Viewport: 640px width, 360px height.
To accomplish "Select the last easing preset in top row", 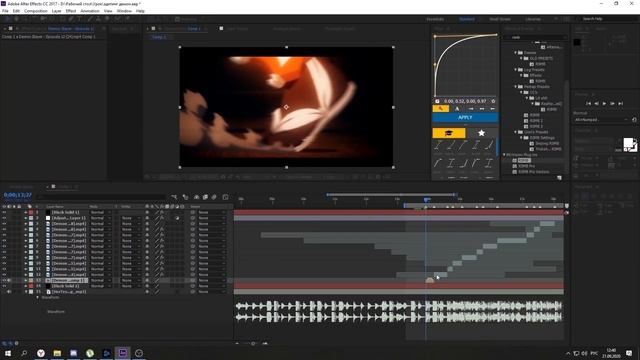I will [489, 145].
